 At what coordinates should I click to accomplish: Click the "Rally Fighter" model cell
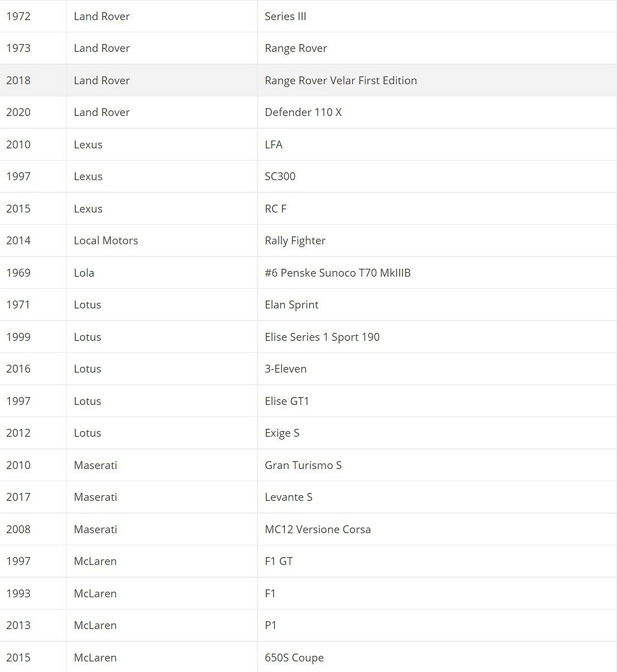click(295, 240)
